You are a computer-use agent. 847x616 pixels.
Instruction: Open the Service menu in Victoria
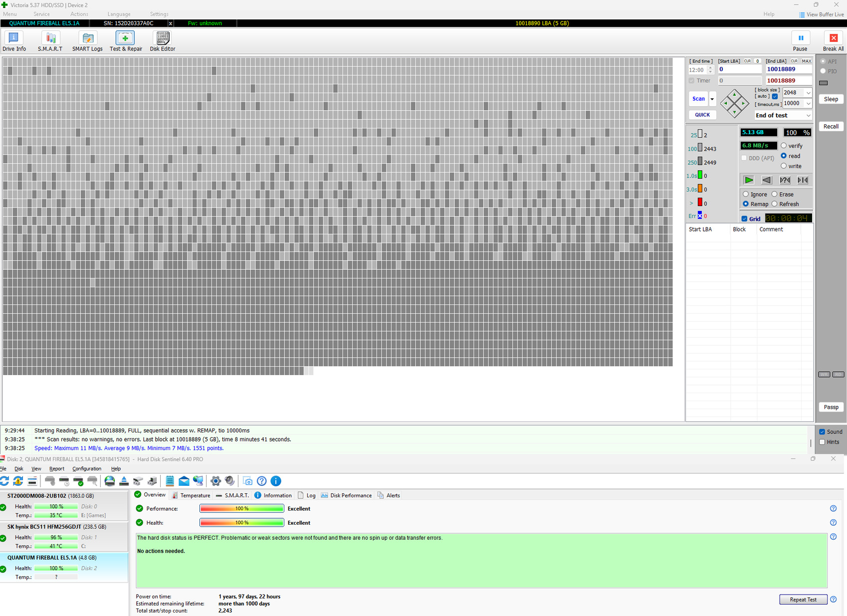pos(41,14)
